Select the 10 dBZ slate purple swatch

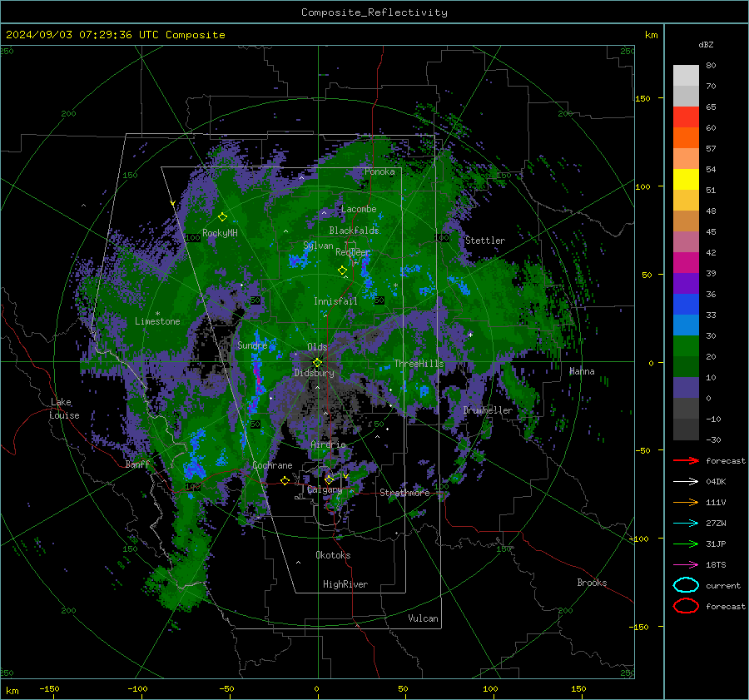[x=686, y=388]
